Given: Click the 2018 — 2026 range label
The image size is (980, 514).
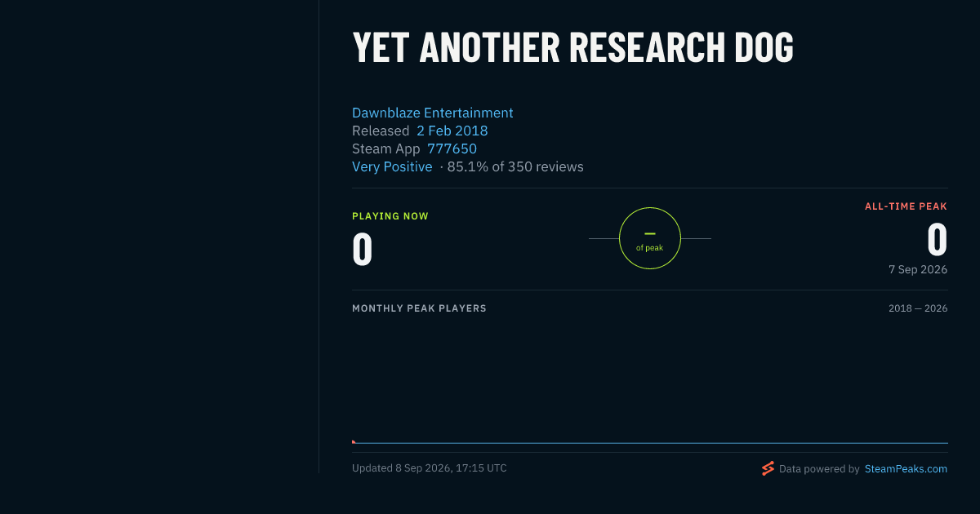Looking at the screenshot, I should coord(918,308).
